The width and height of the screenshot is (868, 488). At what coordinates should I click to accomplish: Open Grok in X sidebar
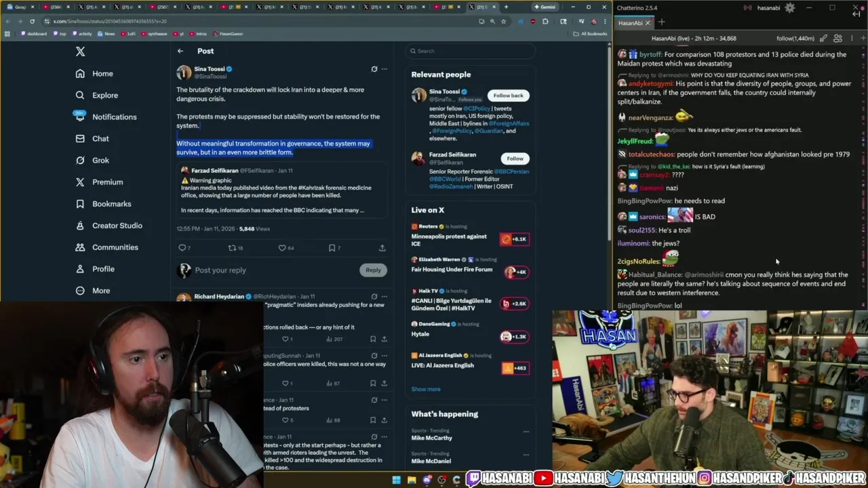click(92, 160)
